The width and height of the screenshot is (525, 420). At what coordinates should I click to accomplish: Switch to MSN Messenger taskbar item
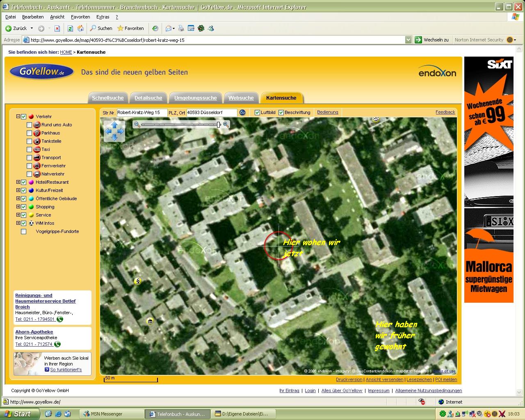click(x=112, y=414)
